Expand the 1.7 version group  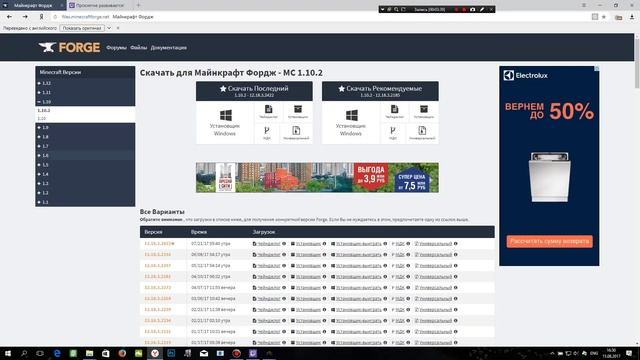[x=85, y=146]
